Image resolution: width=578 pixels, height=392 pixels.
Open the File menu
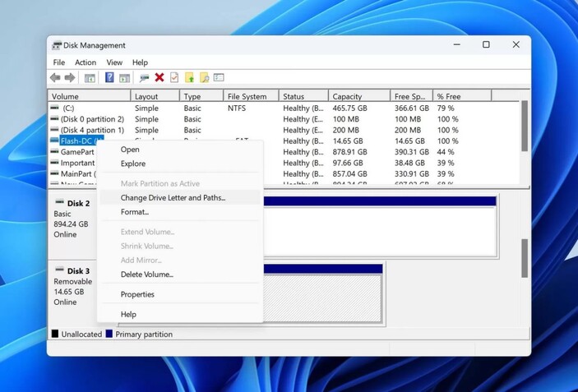click(59, 62)
